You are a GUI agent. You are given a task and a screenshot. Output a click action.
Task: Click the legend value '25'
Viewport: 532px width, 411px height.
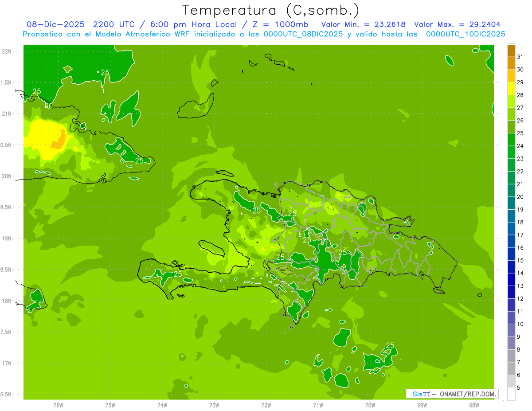click(x=520, y=133)
